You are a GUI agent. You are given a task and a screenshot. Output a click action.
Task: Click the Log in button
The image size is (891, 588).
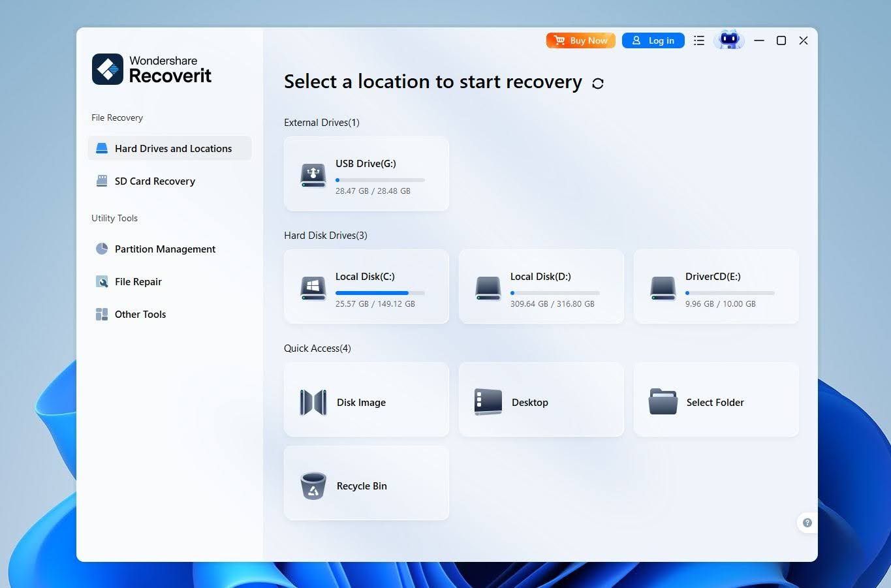(653, 40)
